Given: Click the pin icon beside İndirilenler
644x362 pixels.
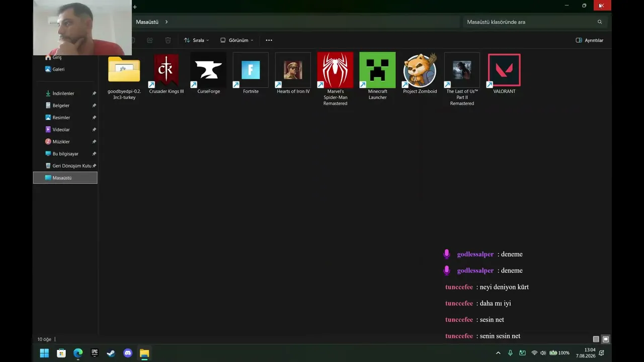Looking at the screenshot, I should coord(94,94).
